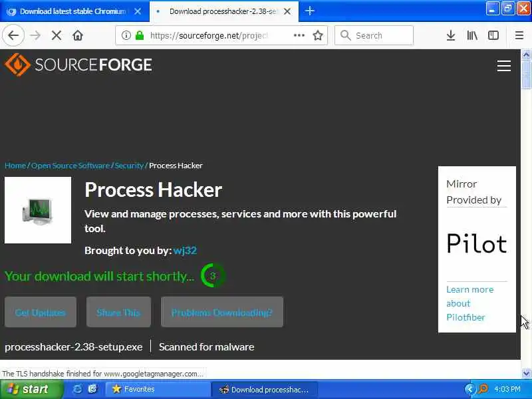The height and width of the screenshot is (399, 532).
Task: Go back to the previous page
Action: (x=13, y=35)
